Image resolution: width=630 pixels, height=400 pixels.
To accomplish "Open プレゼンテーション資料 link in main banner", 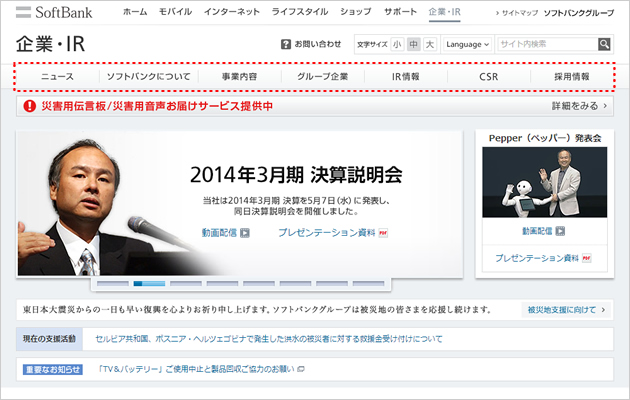I will pyautogui.click(x=327, y=233).
